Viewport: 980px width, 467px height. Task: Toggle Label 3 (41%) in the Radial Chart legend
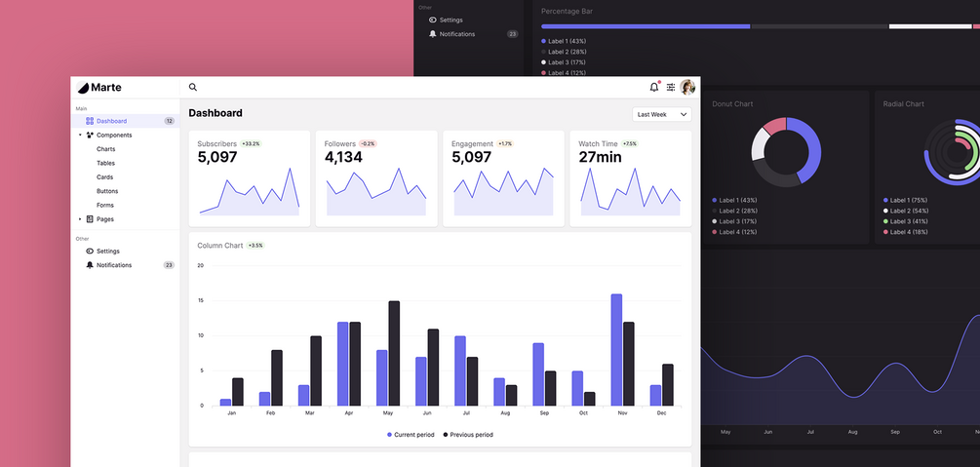pyautogui.click(x=906, y=221)
